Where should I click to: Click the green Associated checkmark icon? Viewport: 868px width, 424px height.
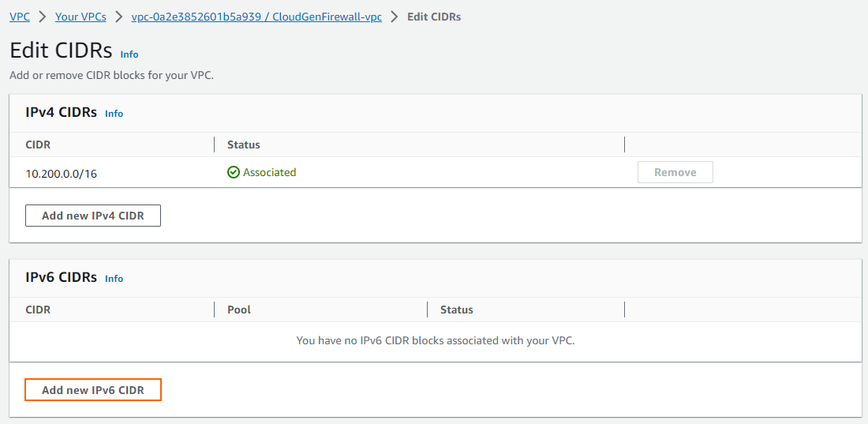pyautogui.click(x=233, y=172)
